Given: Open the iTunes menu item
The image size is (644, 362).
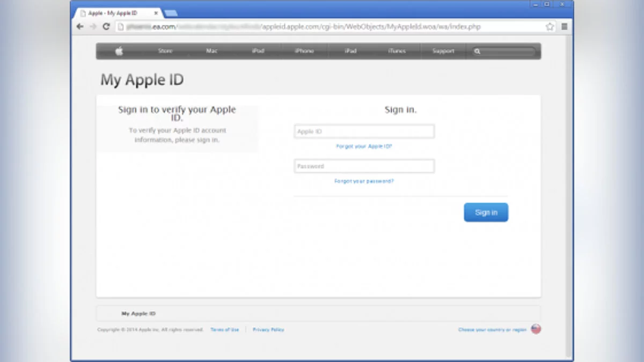Looking at the screenshot, I should pos(397,51).
